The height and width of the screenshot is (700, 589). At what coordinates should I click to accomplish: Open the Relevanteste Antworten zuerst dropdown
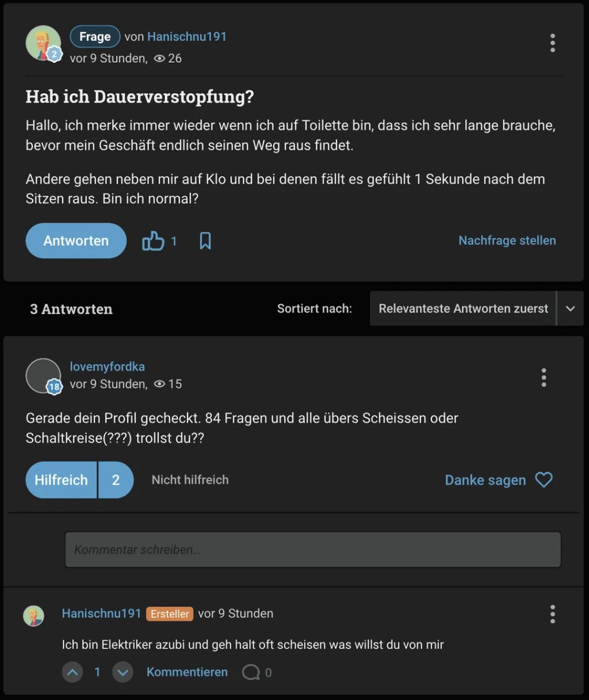click(463, 309)
